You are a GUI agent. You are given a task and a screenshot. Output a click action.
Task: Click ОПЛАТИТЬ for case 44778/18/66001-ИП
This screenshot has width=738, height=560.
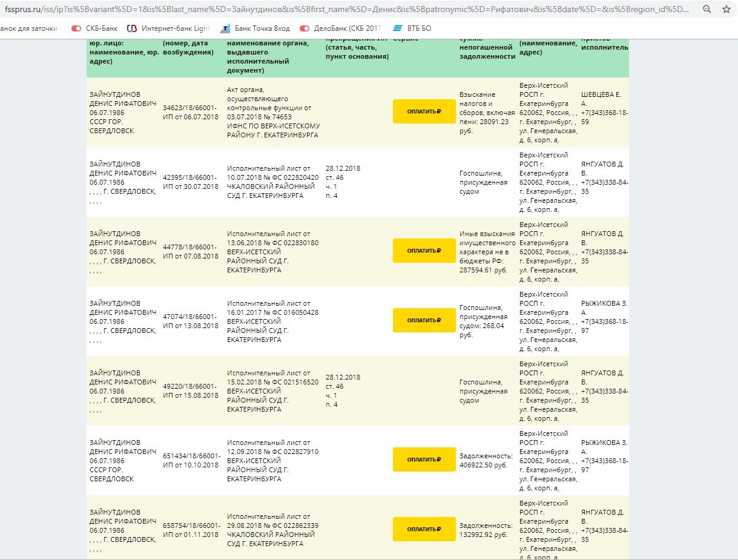pyautogui.click(x=424, y=251)
